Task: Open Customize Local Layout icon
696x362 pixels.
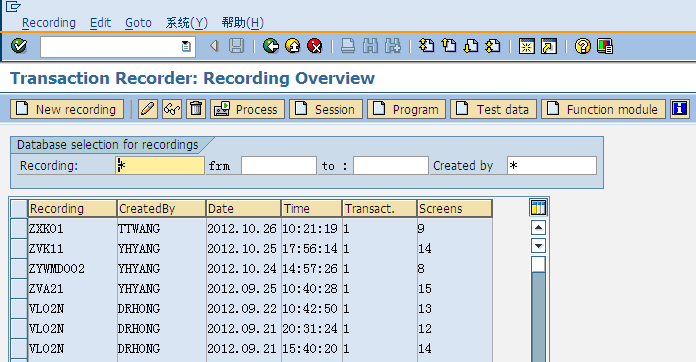Action: pyautogui.click(x=605, y=46)
